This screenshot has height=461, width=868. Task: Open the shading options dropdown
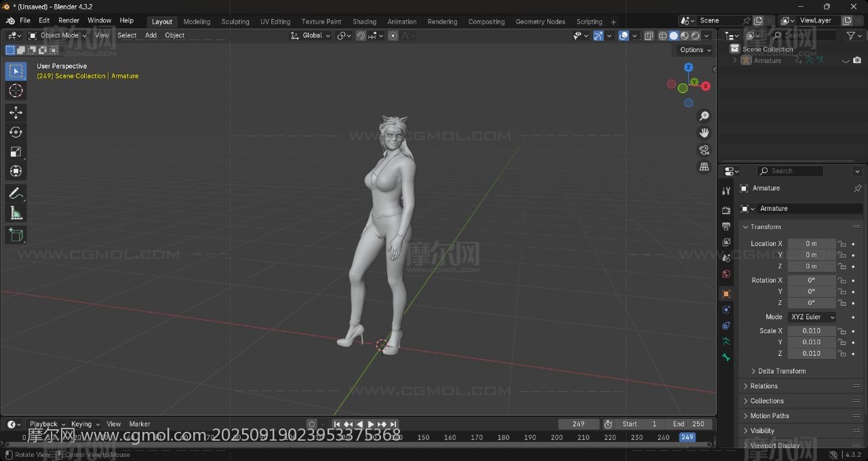[x=705, y=35]
